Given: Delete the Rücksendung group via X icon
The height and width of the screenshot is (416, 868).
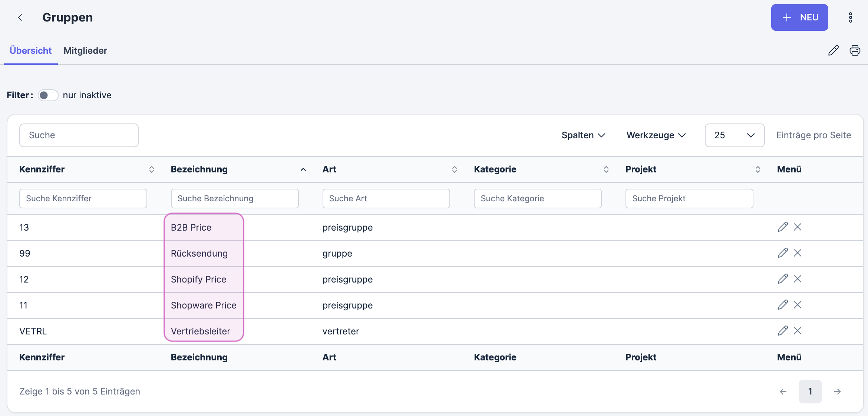Looking at the screenshot, I should pos(798,253).
